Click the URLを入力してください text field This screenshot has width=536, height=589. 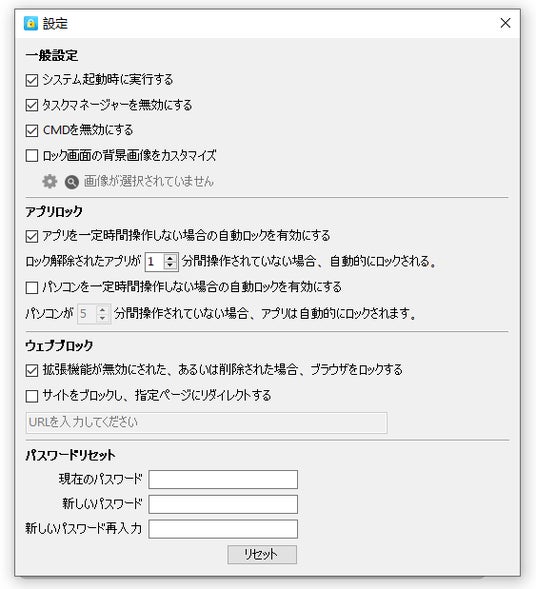click(207, 423)
